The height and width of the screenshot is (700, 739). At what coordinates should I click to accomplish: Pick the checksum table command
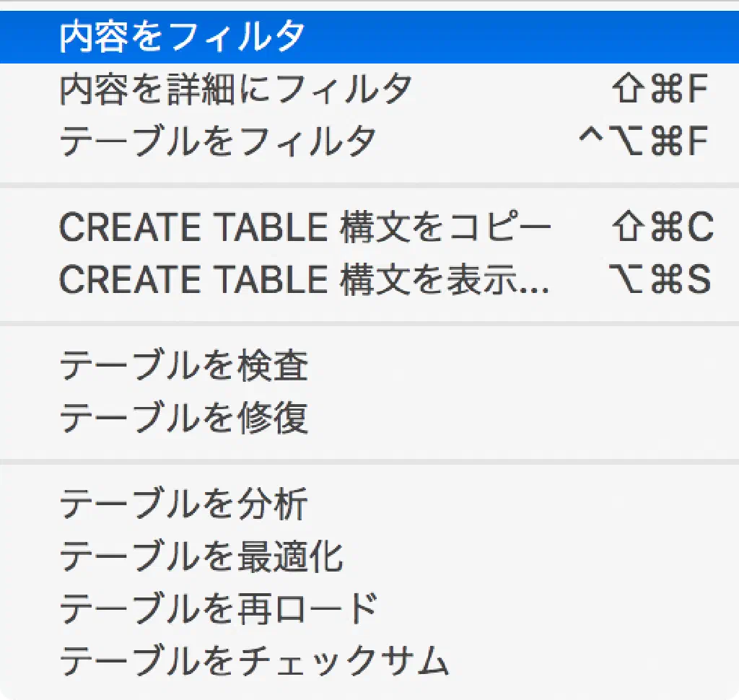pos(254,660)
